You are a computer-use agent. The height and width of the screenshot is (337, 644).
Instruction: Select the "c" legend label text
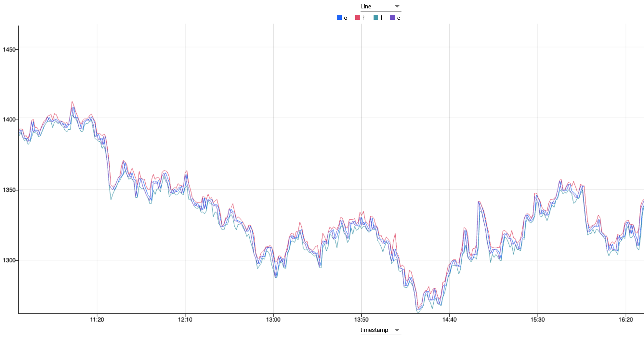[x=399, y=18]
